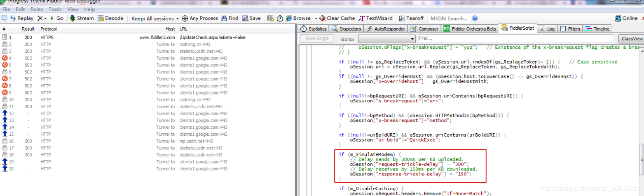Toggle Stream mode
The height and width of the screenshot is (196, 644).
click(82, 18)
